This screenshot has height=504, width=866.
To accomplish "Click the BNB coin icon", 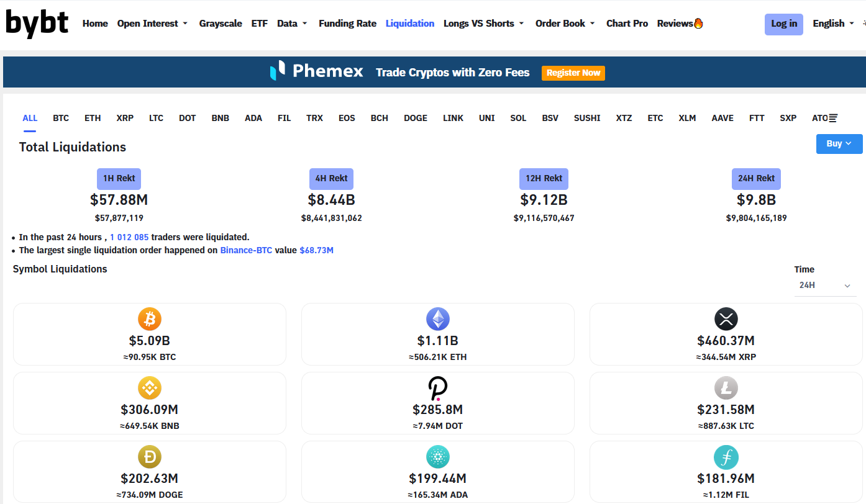I will click(150, 388).
